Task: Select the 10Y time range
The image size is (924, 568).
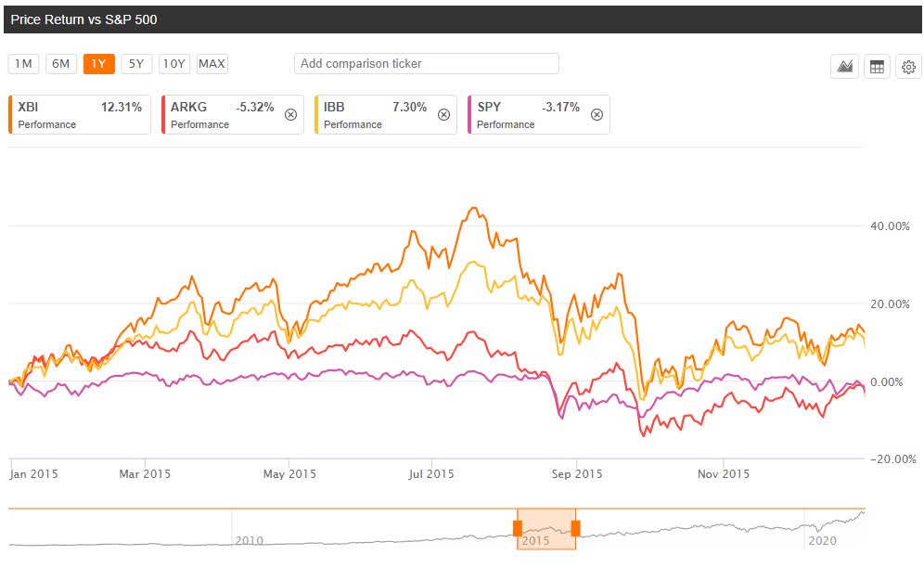Action: pos(173,64)
